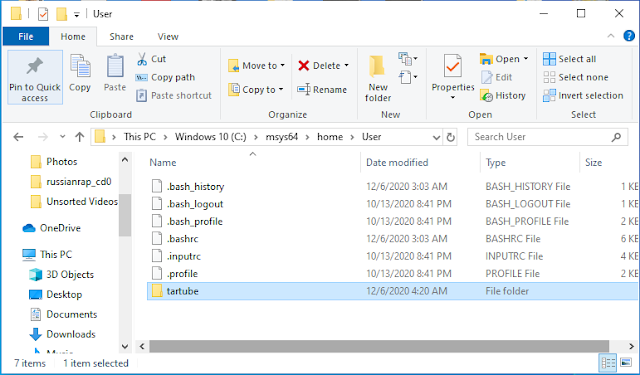
Task: Open the Move to menu
Action: point(256,66)
